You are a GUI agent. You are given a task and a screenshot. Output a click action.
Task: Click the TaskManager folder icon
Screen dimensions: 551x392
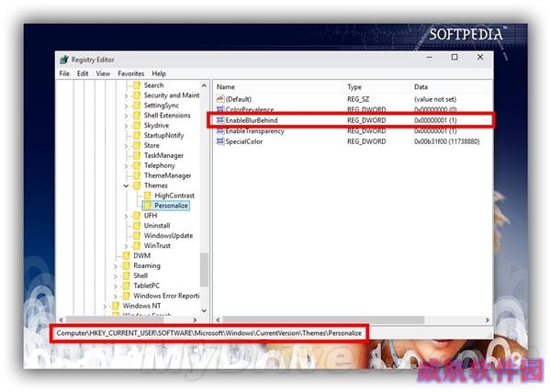pyautogui.click(x=137, y=155)
